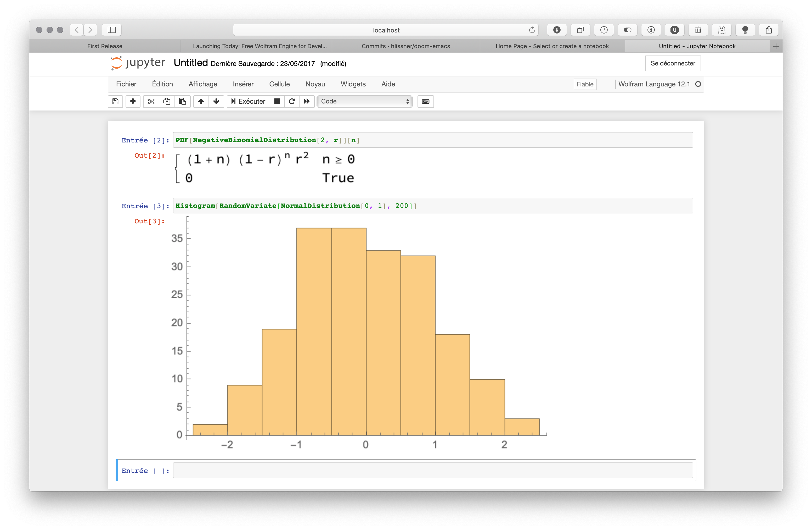This screenshot has height=530, width=812.
Task: Click the Exécuter run button
Action: (248, 101)
